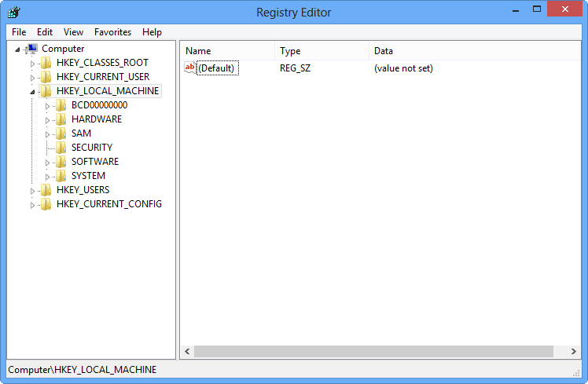Open the Edit menu
The height and width of the screenshot is (384, 588).
[45, 32]
